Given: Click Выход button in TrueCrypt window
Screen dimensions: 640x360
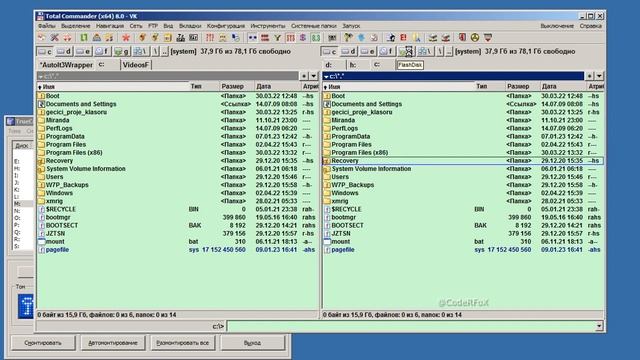Looking at the screenshot, I should pos(253,343).
